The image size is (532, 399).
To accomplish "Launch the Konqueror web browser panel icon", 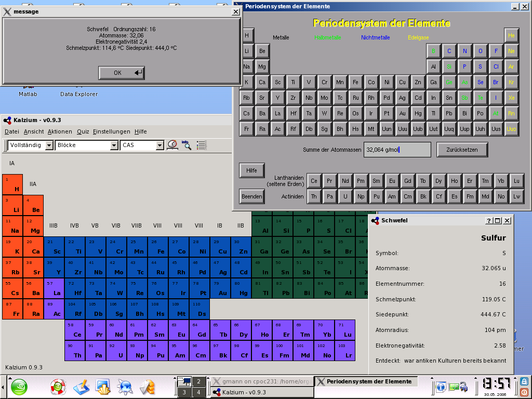I will pyautogui.click(x=125, y=387).
